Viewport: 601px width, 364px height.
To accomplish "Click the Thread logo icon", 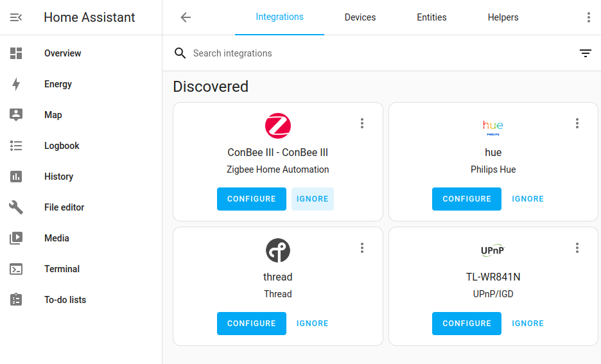I will pyautogui.click(x=278, y=250).
